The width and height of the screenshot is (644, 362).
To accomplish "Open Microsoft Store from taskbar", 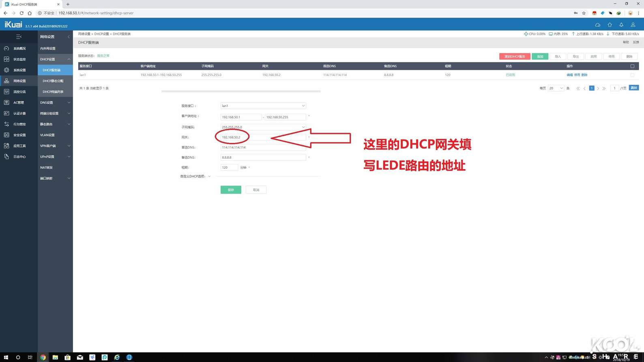I will [x=68, y=357].
